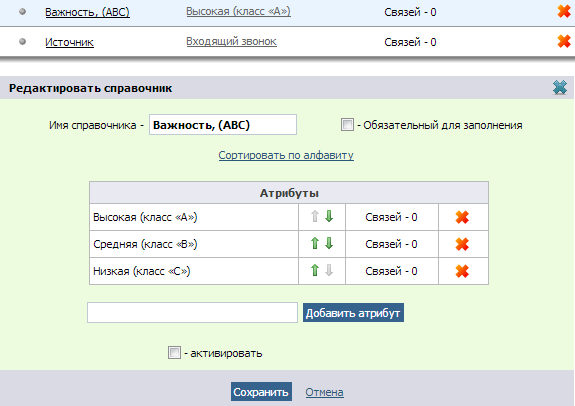575x406 pixels.
Task: Cancel editing via Отмена link
Action: pos(324,392)
